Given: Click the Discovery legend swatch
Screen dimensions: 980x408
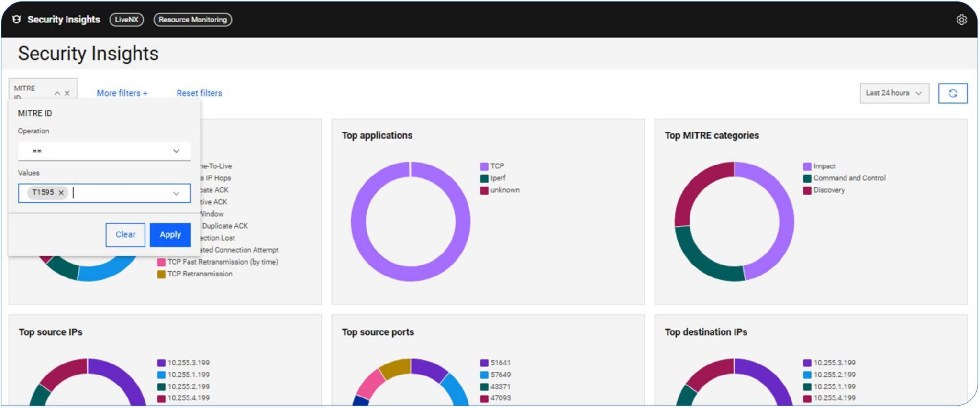Looking at the screenshot, I should (807, 190).
